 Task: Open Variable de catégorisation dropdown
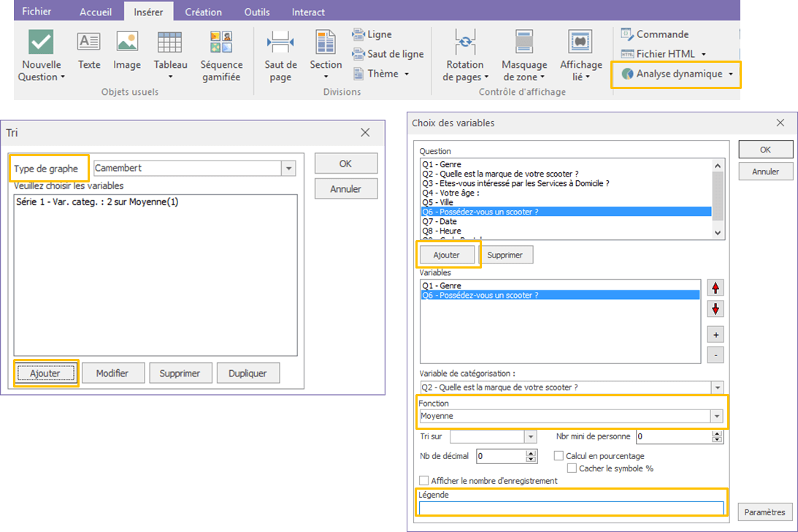click(717, 388)
